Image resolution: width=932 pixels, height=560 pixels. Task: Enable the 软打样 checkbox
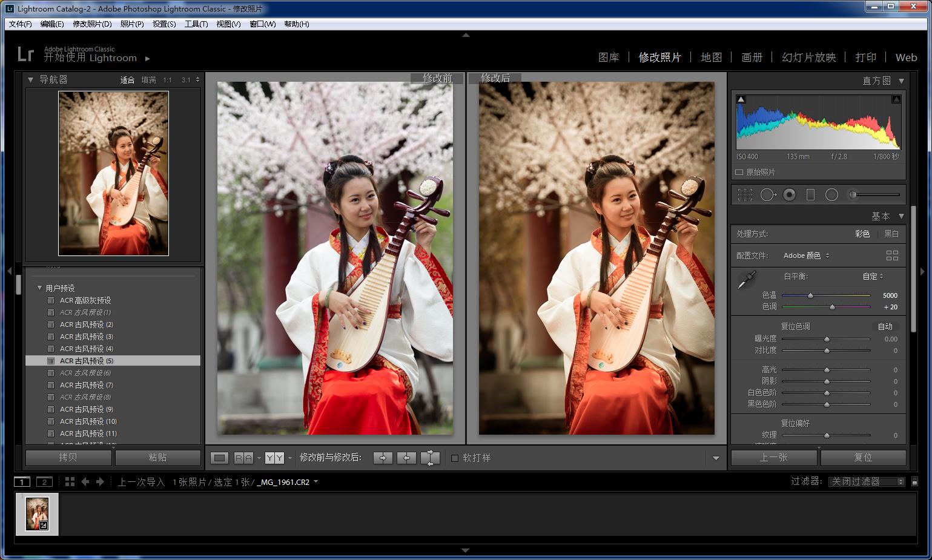tap(455, 458)
